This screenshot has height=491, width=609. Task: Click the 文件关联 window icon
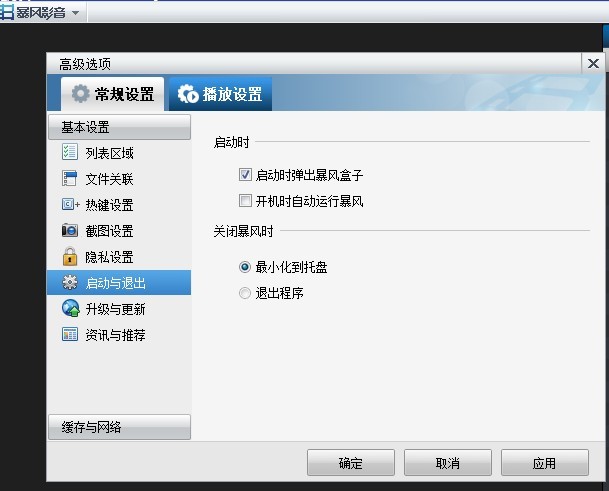coord(70,178)
